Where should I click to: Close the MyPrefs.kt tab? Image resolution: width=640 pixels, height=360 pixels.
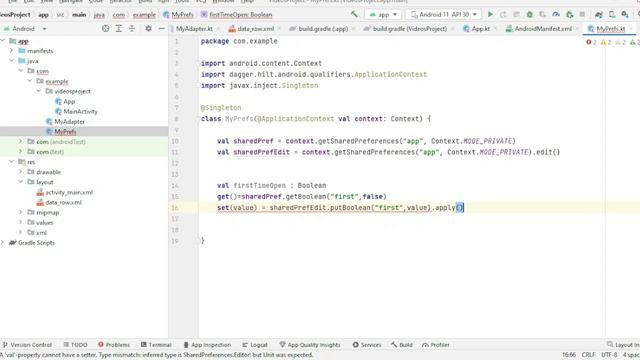(631, 29)
